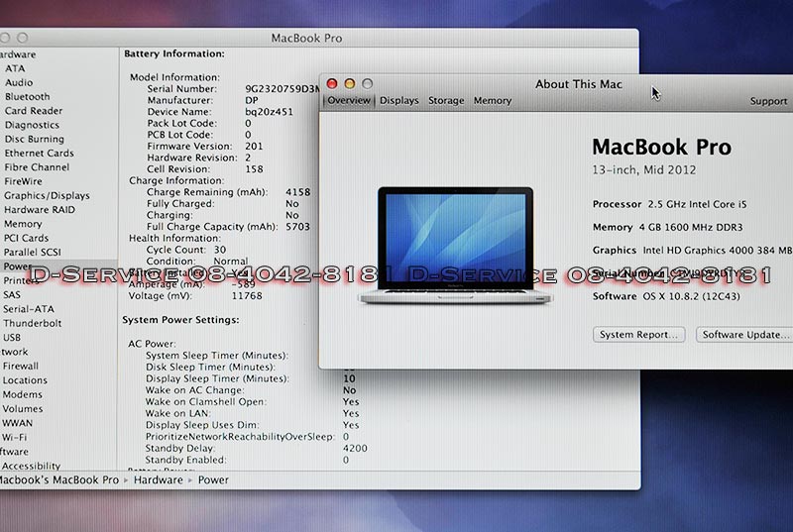Select FireWire in the sidebar

[x=23, y=181]
